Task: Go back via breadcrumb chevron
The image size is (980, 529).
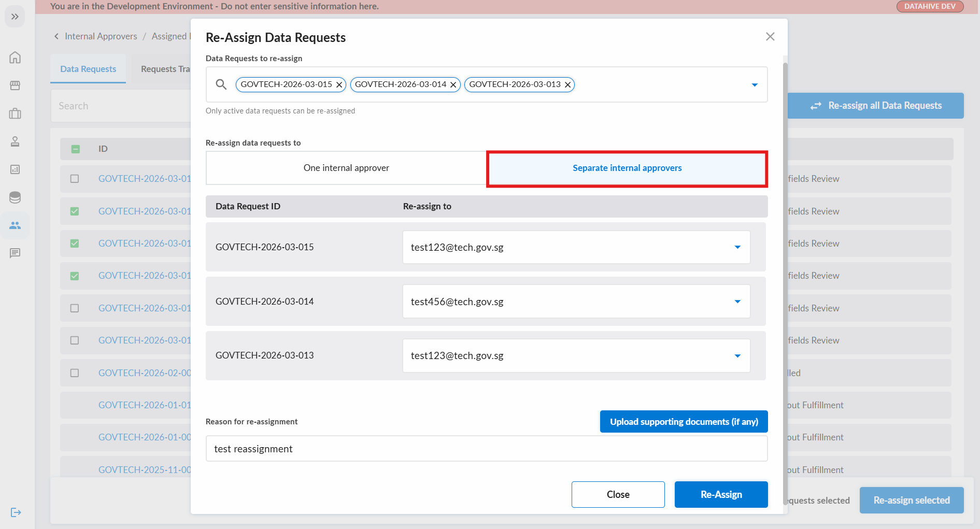Action: point(56,36)
